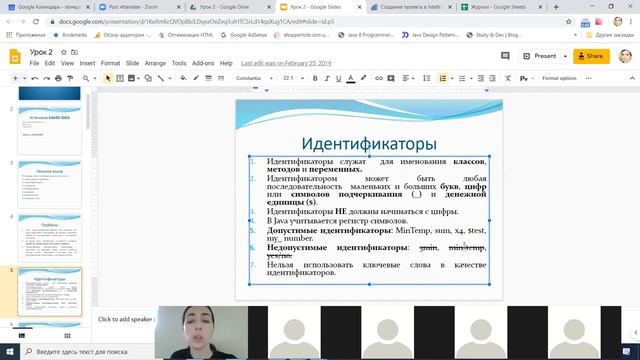Undo the last action
This screenshot has width=640, height=360.
point(35,78)
